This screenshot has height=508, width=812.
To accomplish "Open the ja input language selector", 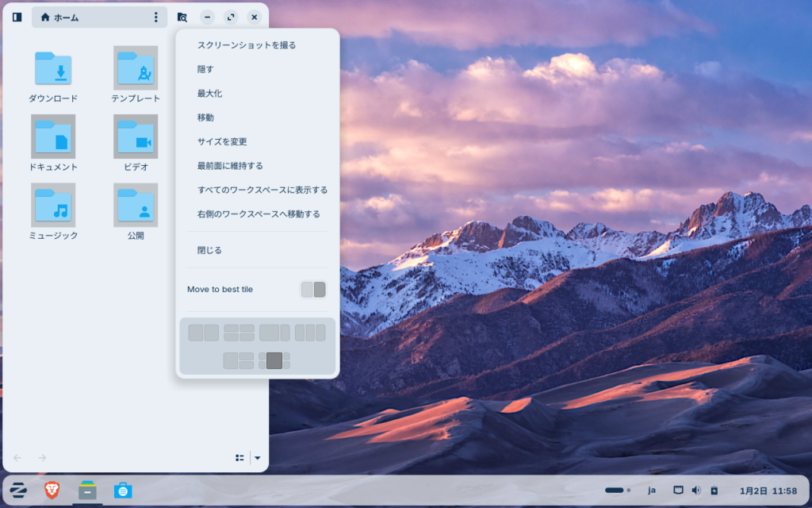I will pos(652,491).
